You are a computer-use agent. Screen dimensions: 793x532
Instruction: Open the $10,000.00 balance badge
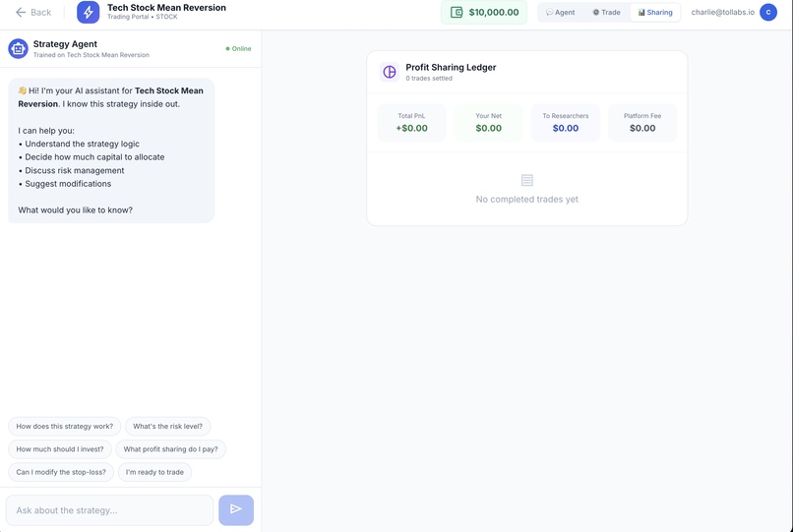(x=484, y=12)
